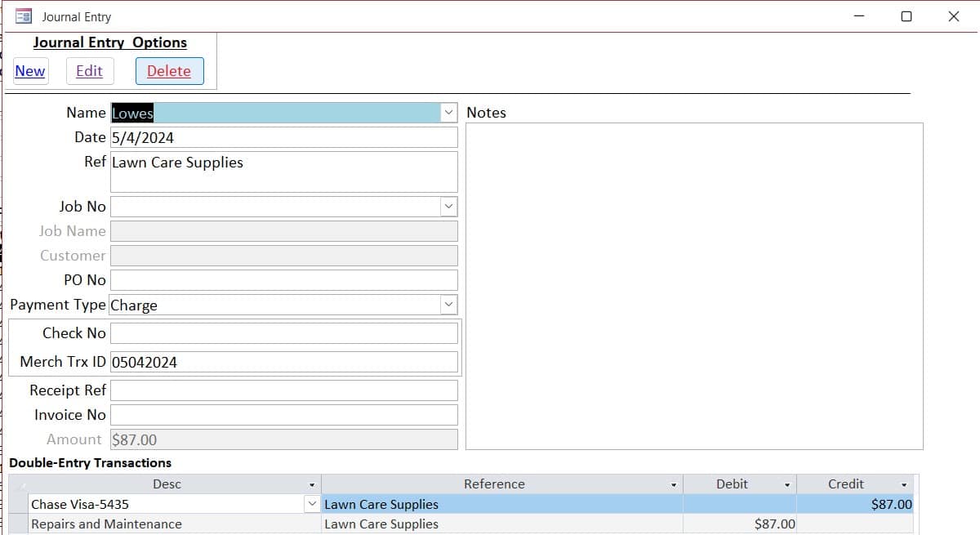The height and width of the screenshot is (535, 980).
Task: Expand the Job No dropdown arrow
Action: point(448,207)
